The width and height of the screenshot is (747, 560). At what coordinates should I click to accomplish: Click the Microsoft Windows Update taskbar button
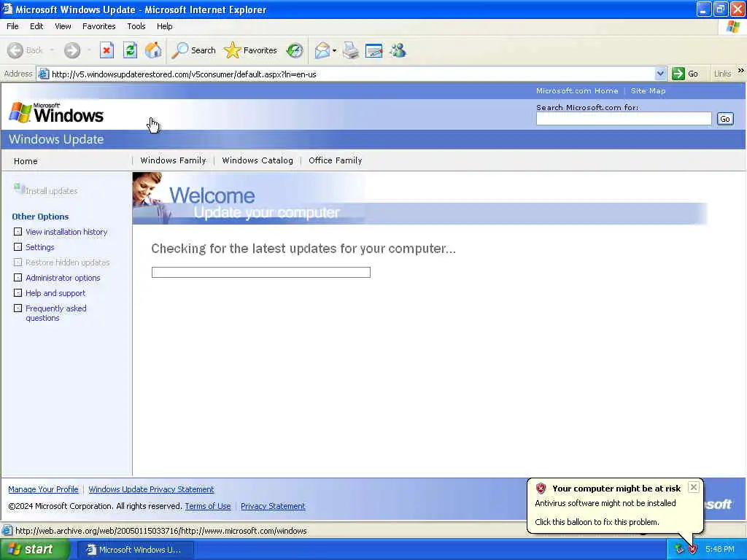[135, 550]
